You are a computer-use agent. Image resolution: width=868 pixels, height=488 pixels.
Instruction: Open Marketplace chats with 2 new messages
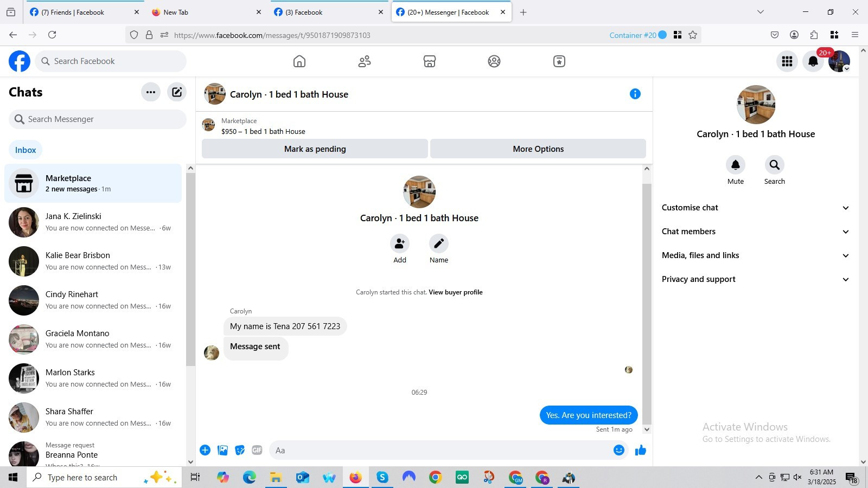click(93, 183)
